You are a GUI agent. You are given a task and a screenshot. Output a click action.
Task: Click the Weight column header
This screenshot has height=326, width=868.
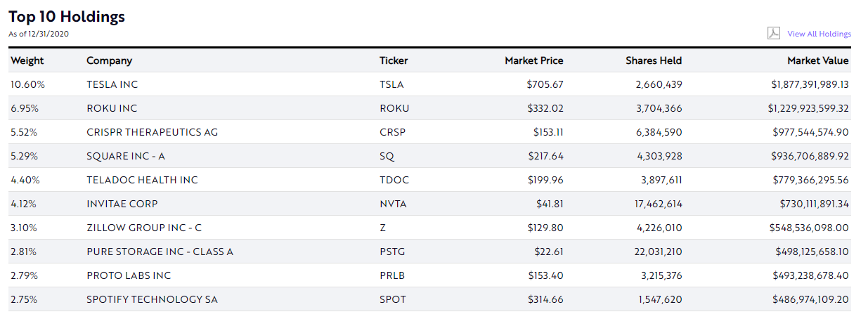27,60
